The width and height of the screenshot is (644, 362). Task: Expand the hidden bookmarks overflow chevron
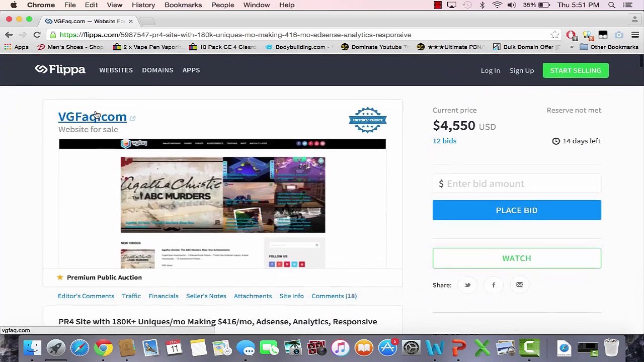click(x=572, y=47)
